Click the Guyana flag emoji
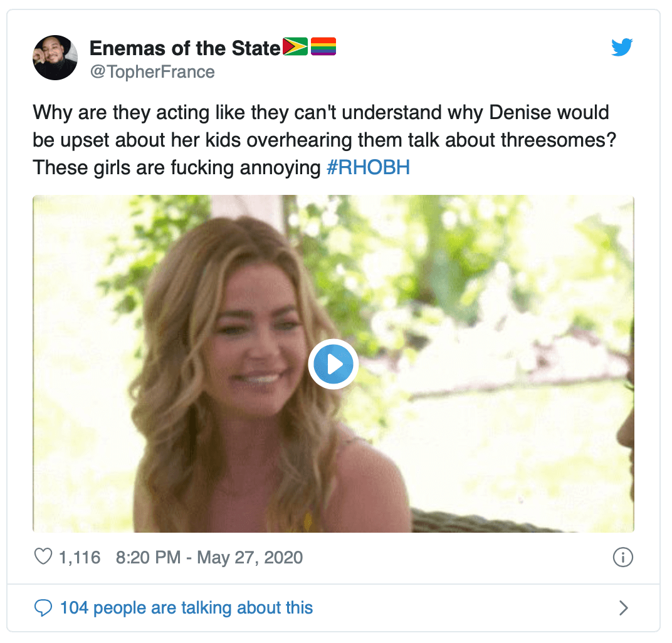Screen dimensions: 672x643 [x=295, y=47]
